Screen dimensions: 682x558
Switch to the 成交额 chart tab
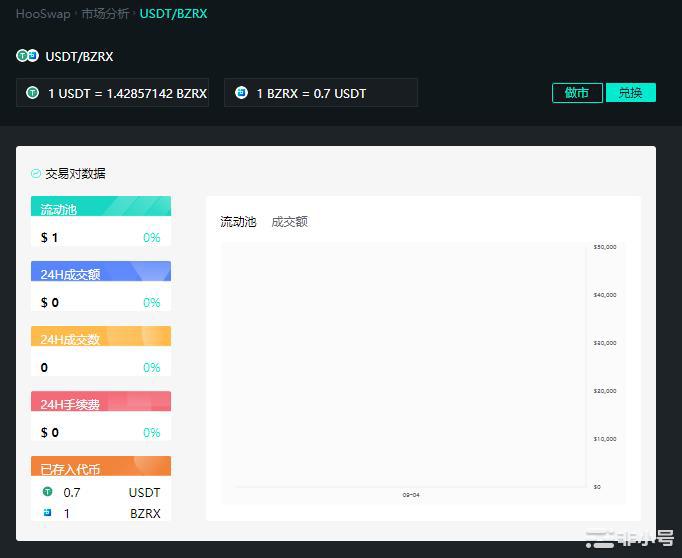(x=290, y=222)
